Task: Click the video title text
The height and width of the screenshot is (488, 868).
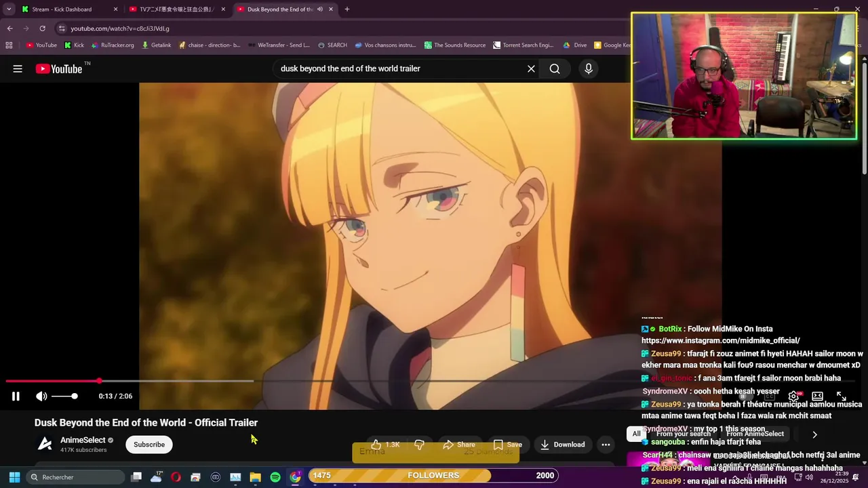Action: tap(146, 422)
